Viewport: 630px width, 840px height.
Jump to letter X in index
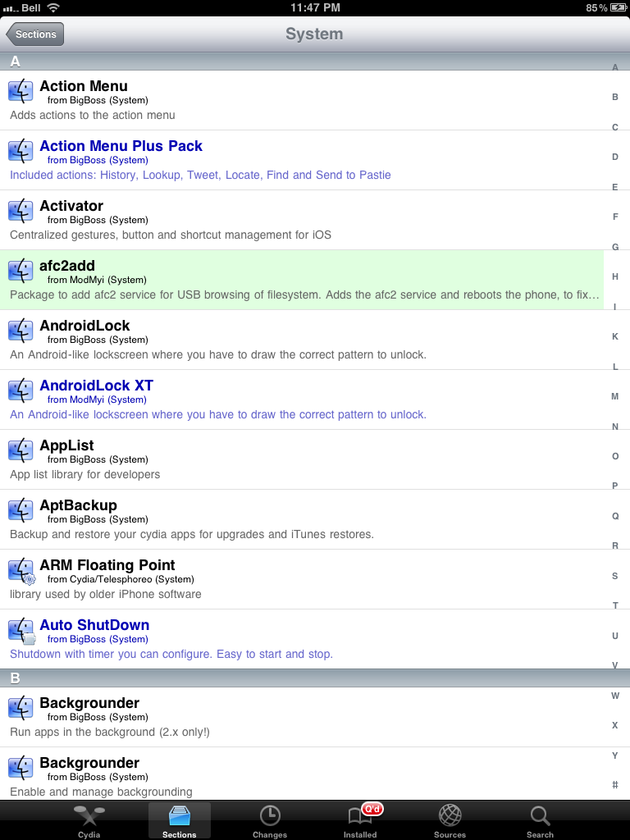(x=615, y=725)
